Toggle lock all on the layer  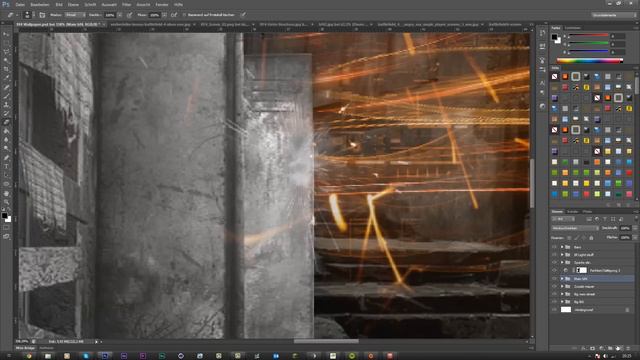(x=591, y=238)
